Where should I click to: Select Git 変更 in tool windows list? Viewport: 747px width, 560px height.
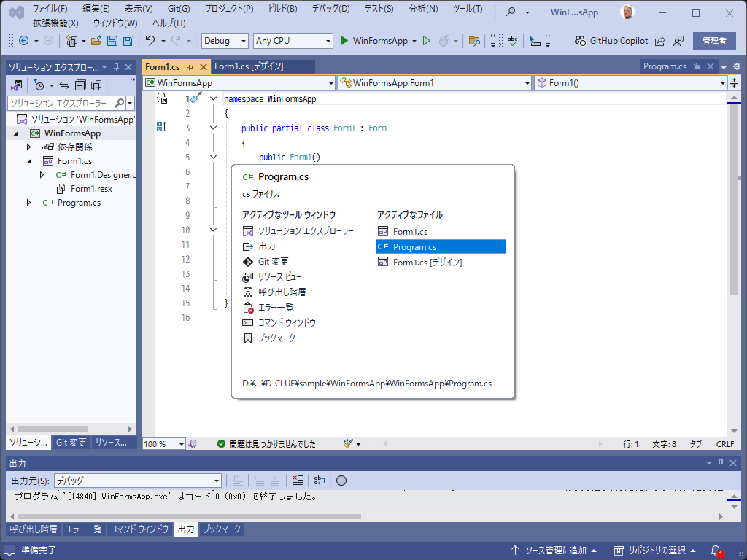(266, 262)
